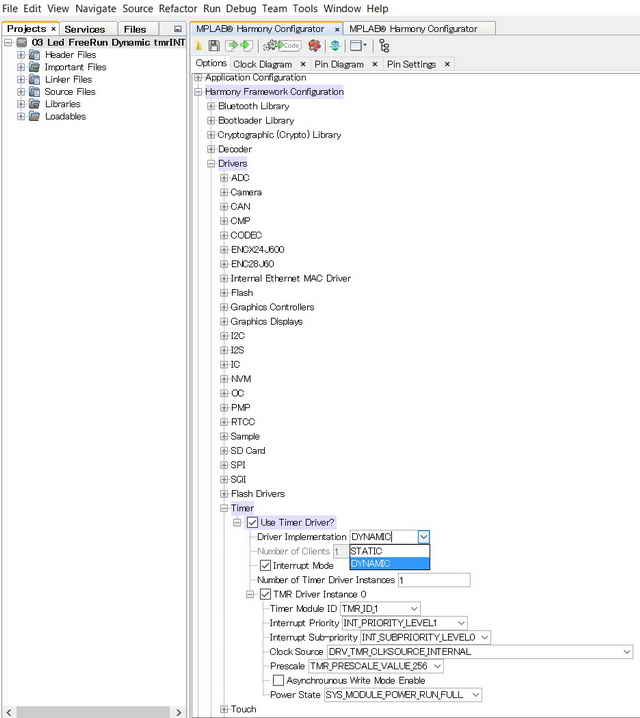Switch to the Clock Diagram tab
640x718 pixels.
262,65
